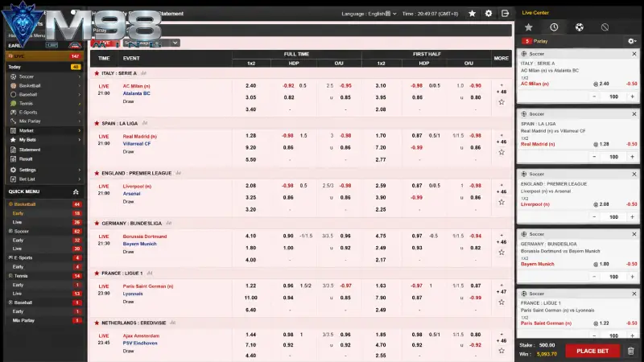Click AC Milan full time 1x2 odds 2.40

pyautogui.click(x=251, y=86)
